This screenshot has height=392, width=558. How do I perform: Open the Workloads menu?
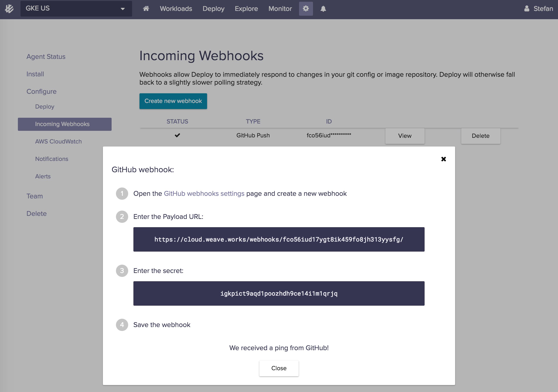(176, 9)
